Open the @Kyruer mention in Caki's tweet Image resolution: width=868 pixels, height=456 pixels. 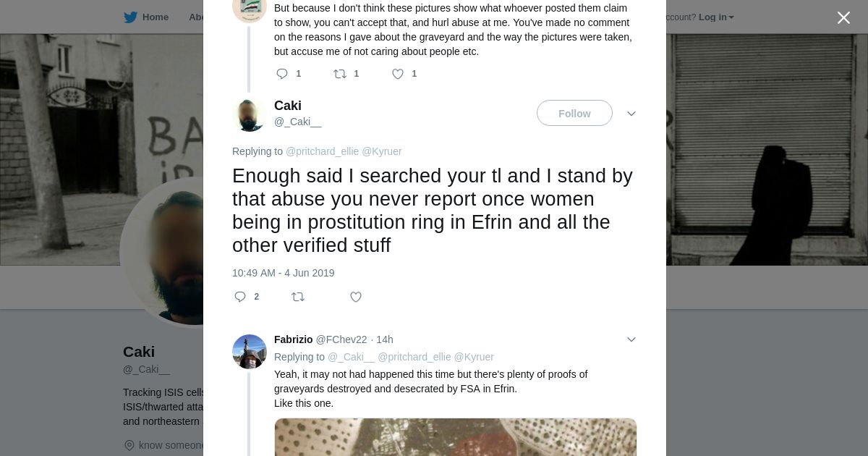coord(381,151)
